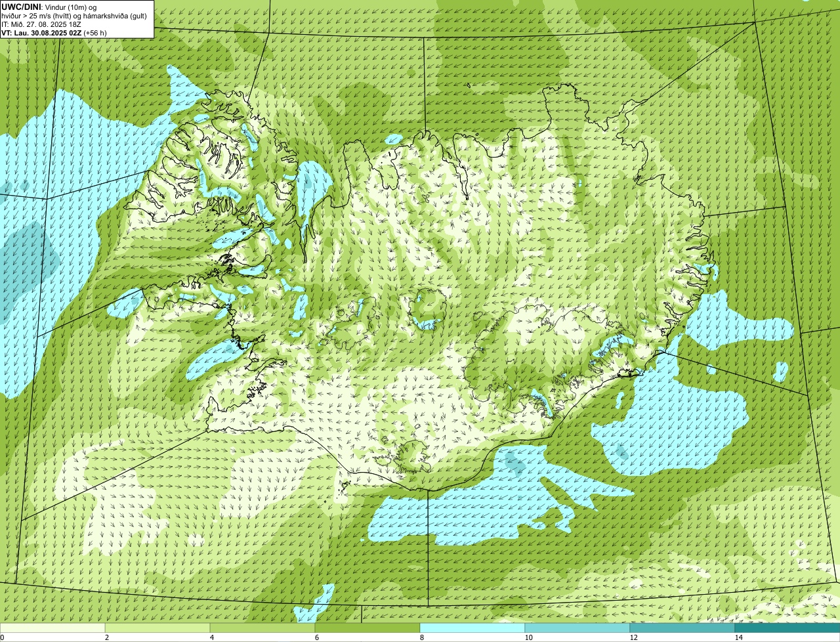Screen dimensions: 840x642
Task: Pick the pale yellow 0–2 scale segment
Action: click(x=52, y=628)
